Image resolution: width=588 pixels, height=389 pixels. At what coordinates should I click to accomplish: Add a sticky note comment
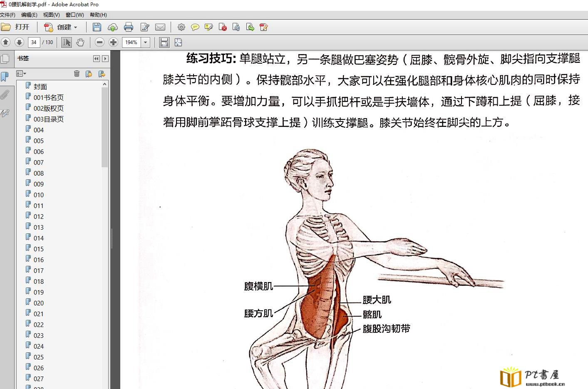coord(195,27)
